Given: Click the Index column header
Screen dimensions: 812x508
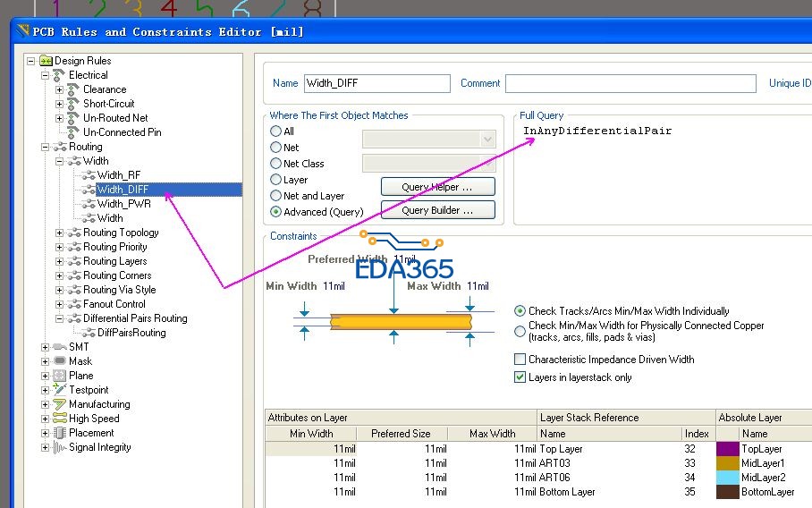Looking at the screenshot, I should click(697, 434).
